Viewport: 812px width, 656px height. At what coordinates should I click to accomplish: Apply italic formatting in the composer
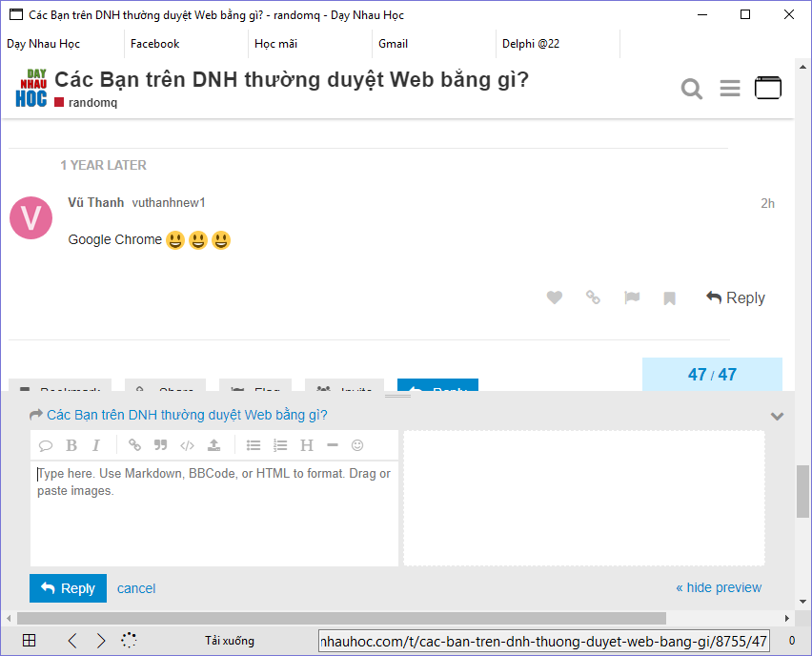pyautogui.click(x=96, y=445)
